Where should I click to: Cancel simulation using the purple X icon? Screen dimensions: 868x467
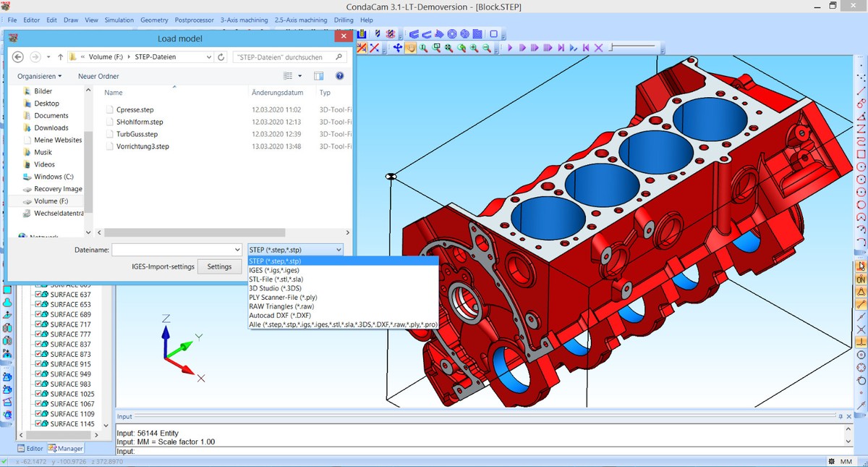point(598,48)
